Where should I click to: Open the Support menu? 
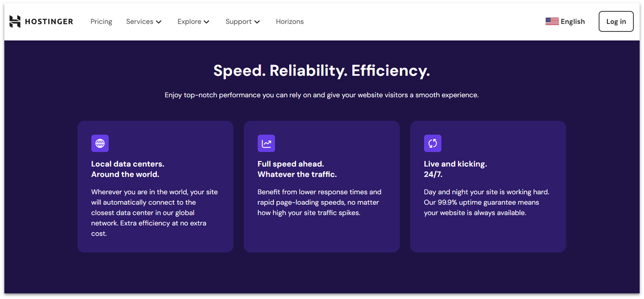243,21
